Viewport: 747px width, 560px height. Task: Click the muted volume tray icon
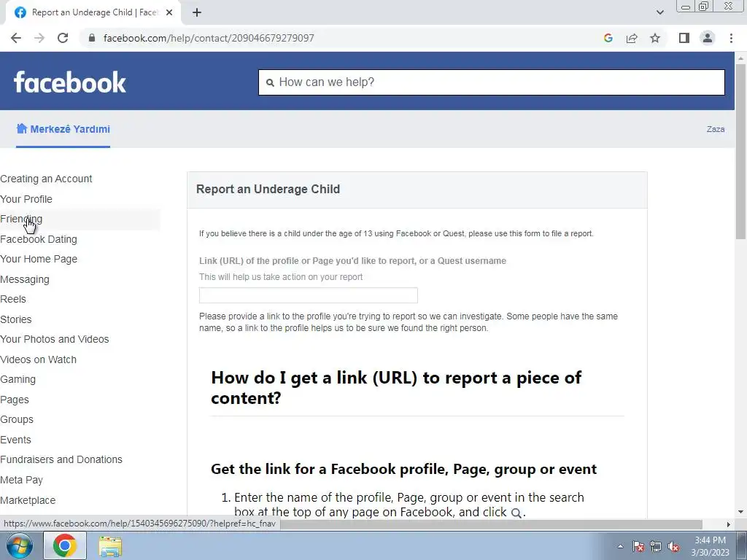[673, 546]
